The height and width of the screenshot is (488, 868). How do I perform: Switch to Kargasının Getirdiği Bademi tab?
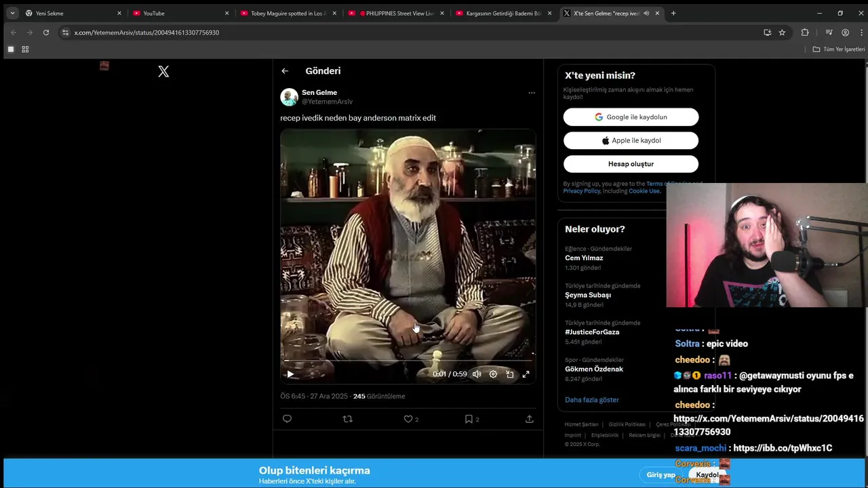503,13
